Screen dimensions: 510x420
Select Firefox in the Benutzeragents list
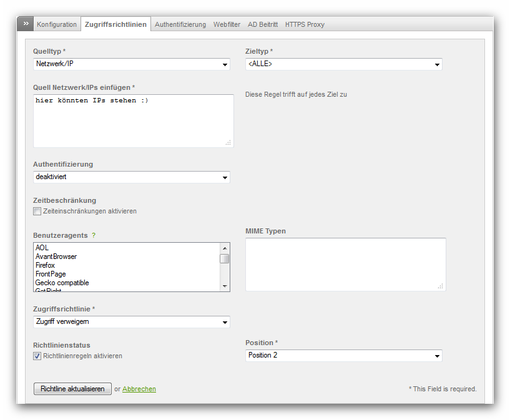[x=46, y=265]
